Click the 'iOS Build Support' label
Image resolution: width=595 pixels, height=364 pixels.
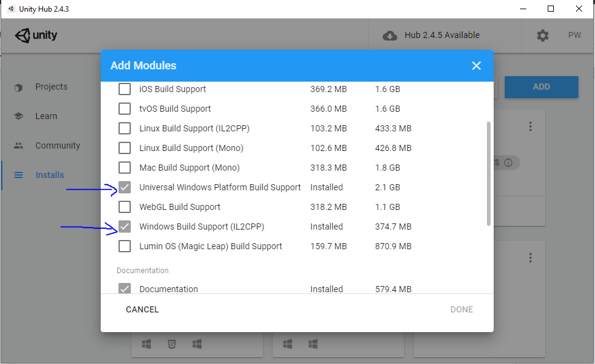173,89
